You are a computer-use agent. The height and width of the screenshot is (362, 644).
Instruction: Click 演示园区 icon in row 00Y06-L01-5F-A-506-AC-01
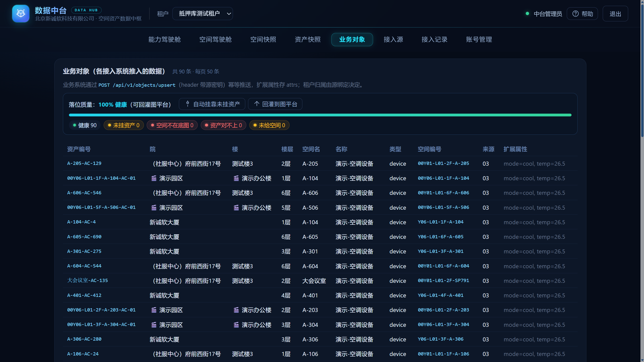[x=154, y=208]
